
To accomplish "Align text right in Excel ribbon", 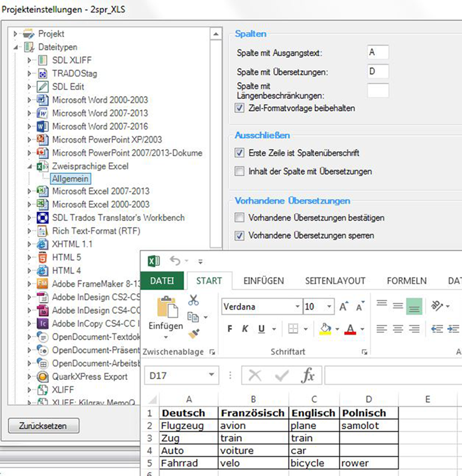I will [x=414, y=329].
